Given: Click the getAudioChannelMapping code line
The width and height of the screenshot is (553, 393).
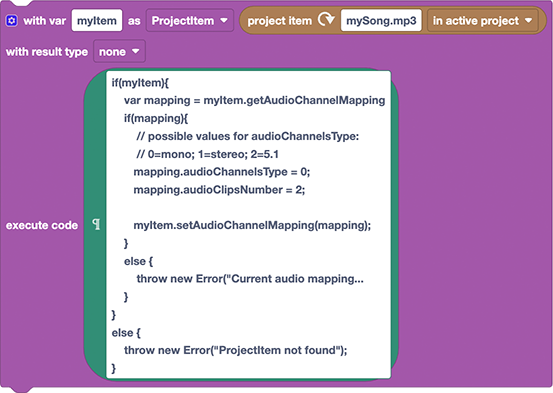Looking at the screenshot, I should point(254,100).
